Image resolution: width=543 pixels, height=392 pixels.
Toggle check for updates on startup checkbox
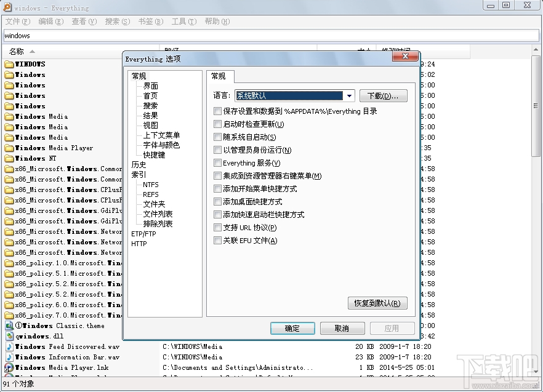point(217,124)
